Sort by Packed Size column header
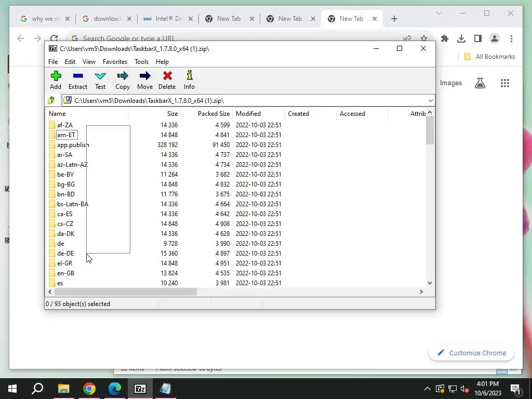 (206, 114)
